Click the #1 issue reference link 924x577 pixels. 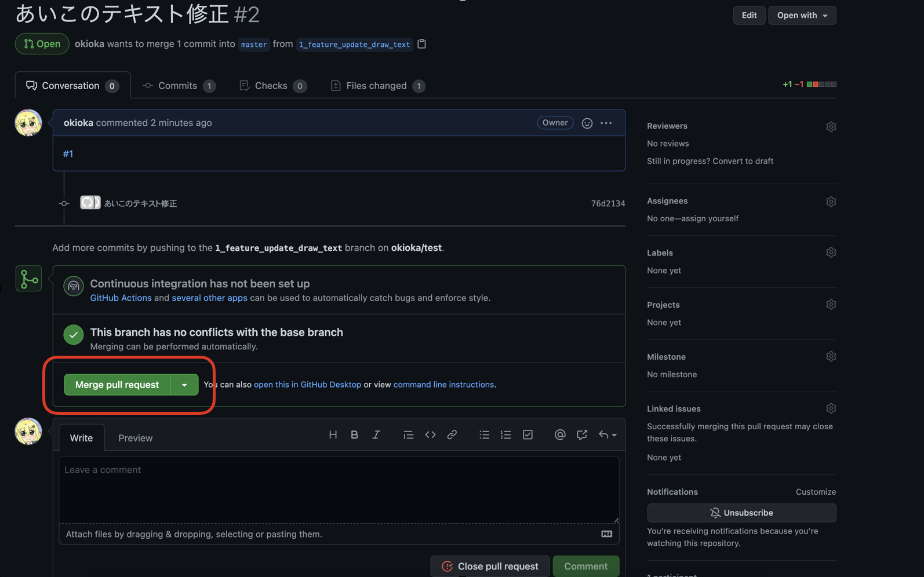pyautogui.click(x=68, y=154)
